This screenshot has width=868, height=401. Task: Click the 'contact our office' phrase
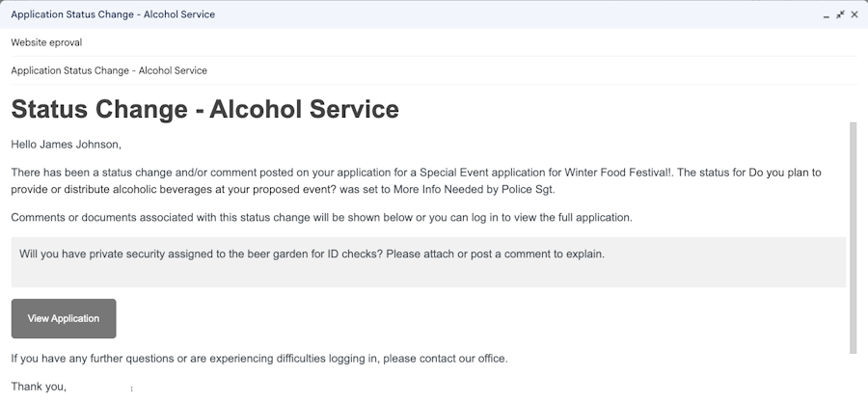coord(462,359)
